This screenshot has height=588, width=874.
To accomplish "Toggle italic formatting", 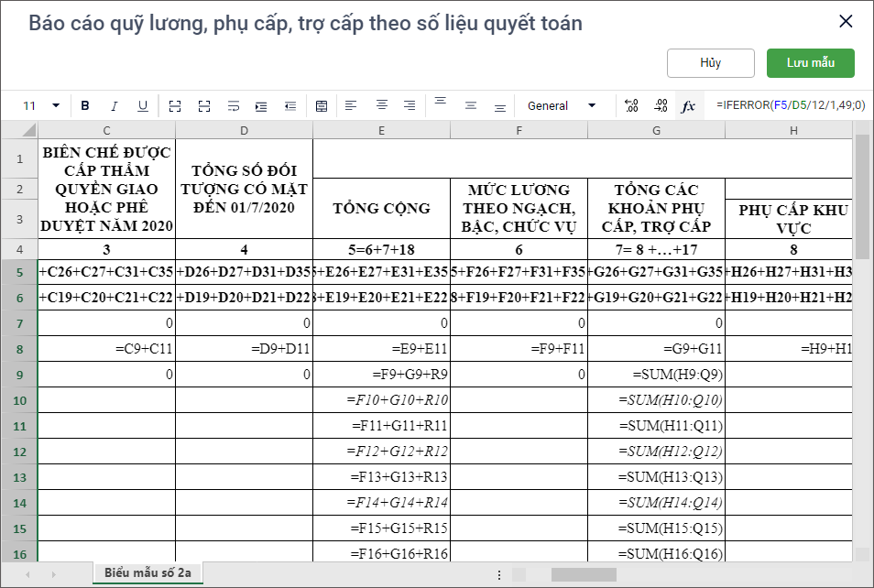I will (x=115, y=106).
